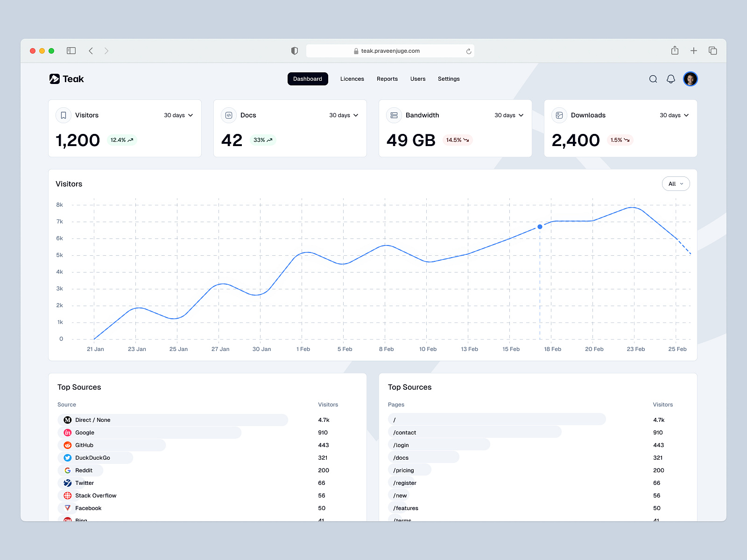Click the GitHub source icon in Top Sources
747x560 pixels.
(x=68, y=445)
